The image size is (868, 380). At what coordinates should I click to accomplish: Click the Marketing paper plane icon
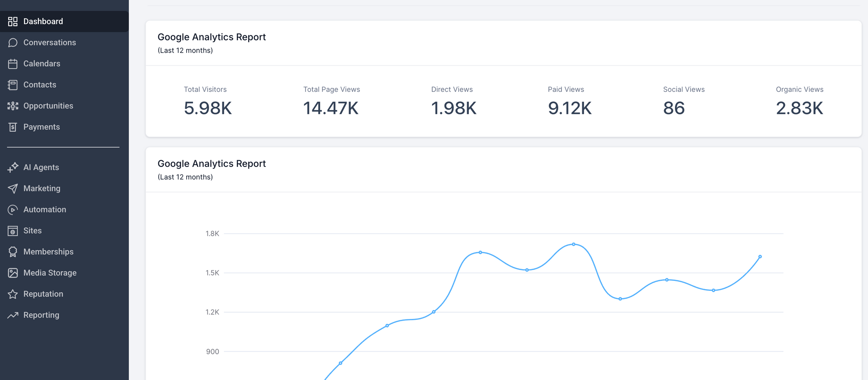click(x=13, y=189)
